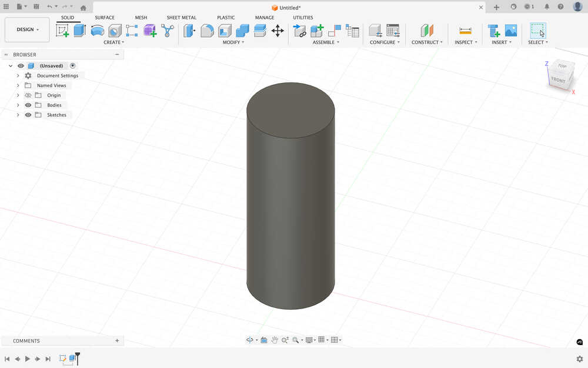Show the hidden Origin folder
Image resolution: width=588 pixels, height=368 pixels.
pyautogui.click(x=28, y=95)
